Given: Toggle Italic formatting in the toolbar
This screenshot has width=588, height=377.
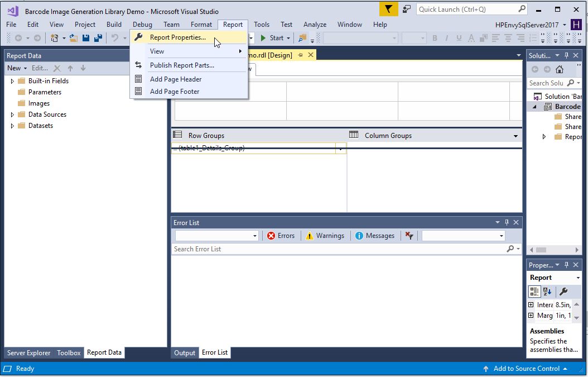Looking at the screenshot, I should coord(447,38).
